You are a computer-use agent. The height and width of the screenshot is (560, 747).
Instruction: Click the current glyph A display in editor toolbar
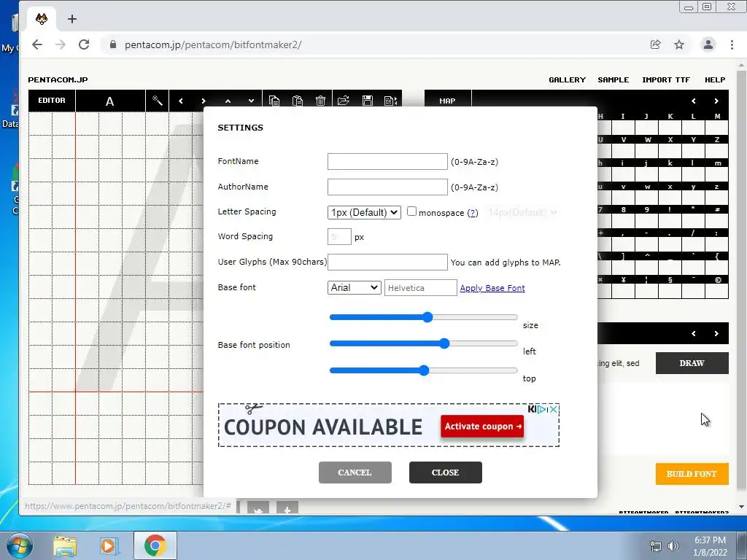(x=109, y=101)
